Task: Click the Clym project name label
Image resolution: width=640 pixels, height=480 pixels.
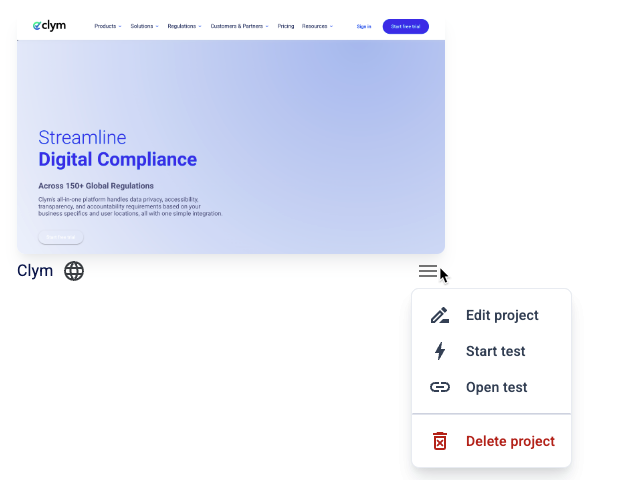Action: [35, 271]
